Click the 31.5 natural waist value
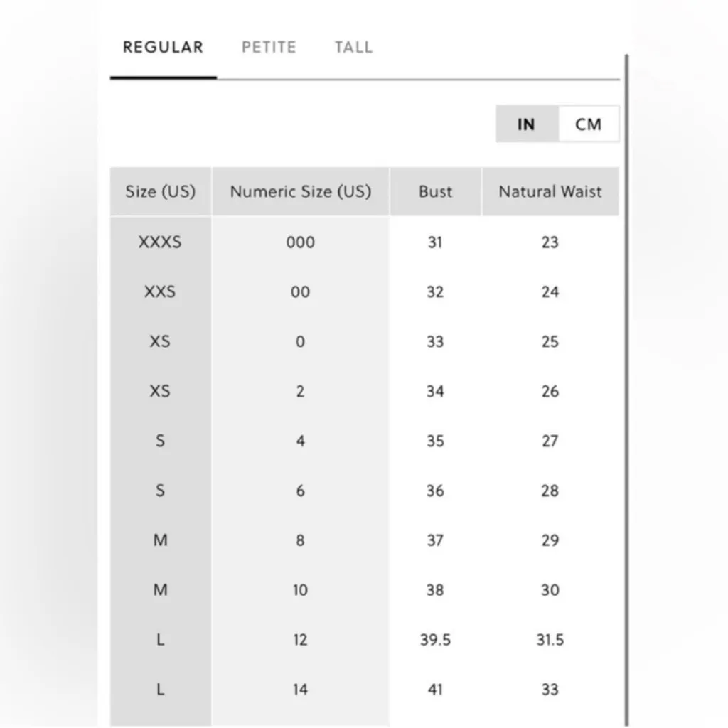The width and height of the screenshot is (728, 728). click(550, 640)
